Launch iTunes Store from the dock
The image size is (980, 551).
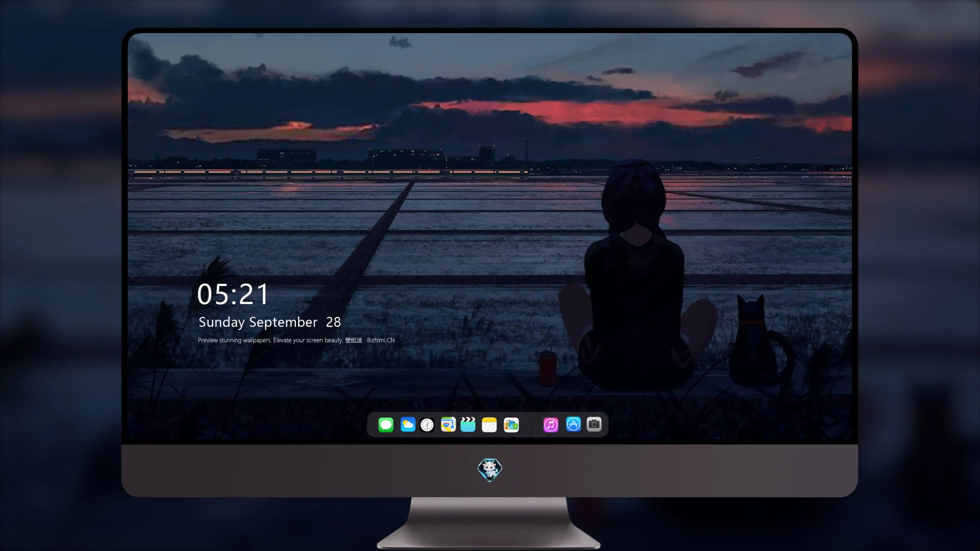[x=551, y=425]
